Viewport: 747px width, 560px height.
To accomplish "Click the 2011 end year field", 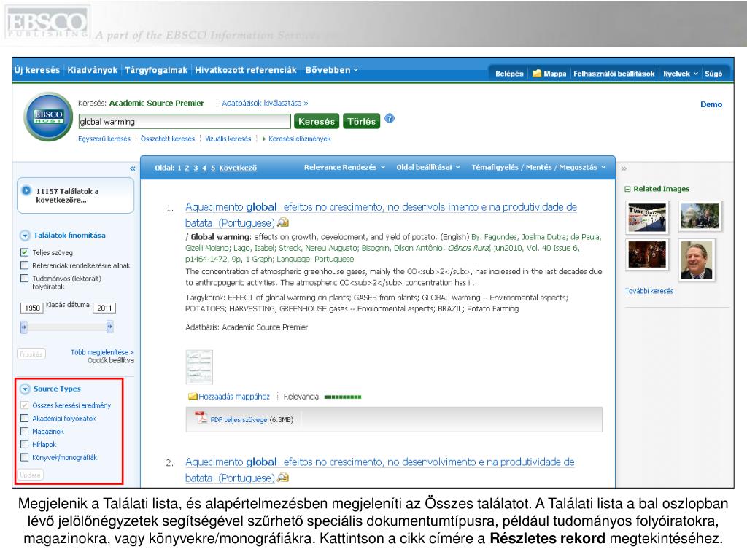I will 104,308.
